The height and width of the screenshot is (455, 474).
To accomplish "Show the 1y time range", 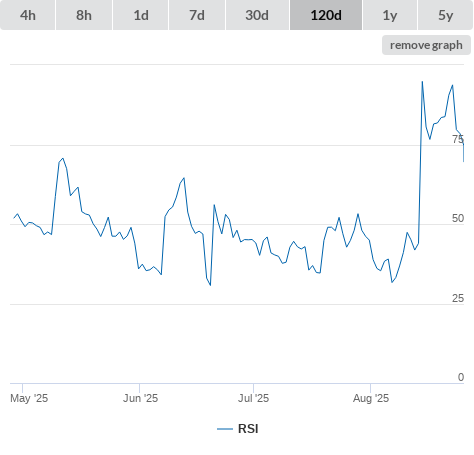I will pos(390,15).
